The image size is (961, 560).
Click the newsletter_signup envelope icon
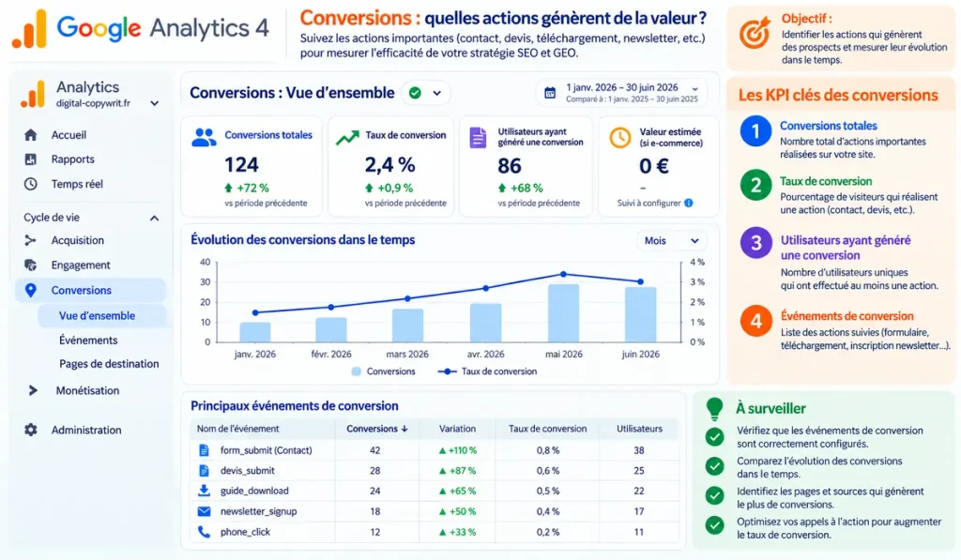tap(204, 511)
